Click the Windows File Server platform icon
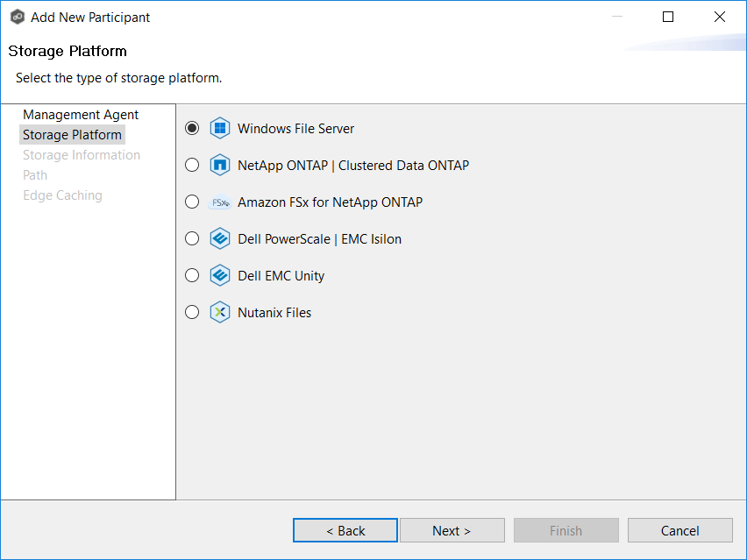 point(220,129)
